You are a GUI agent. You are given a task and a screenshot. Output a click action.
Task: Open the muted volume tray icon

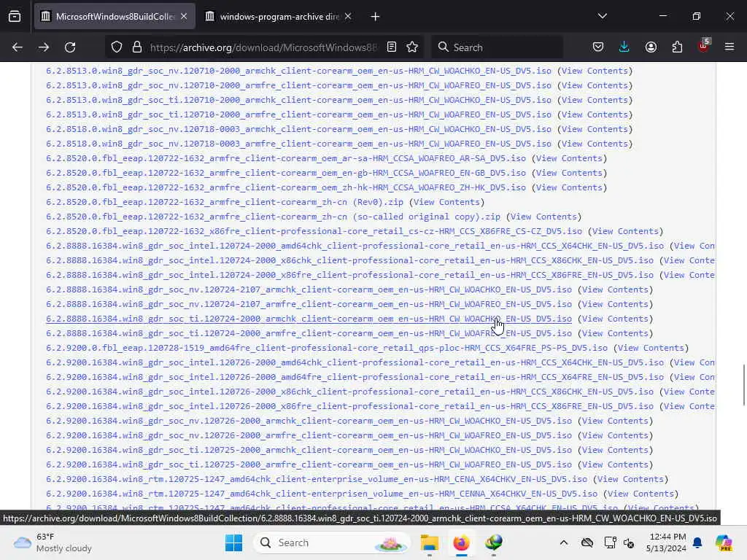pyautogui.click(x=629, y=542)
